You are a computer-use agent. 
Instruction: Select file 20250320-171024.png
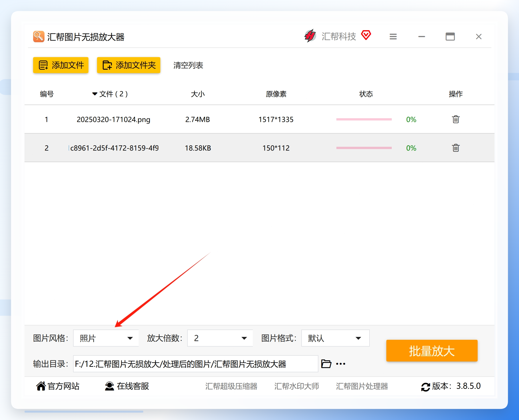tap(113, 119)
